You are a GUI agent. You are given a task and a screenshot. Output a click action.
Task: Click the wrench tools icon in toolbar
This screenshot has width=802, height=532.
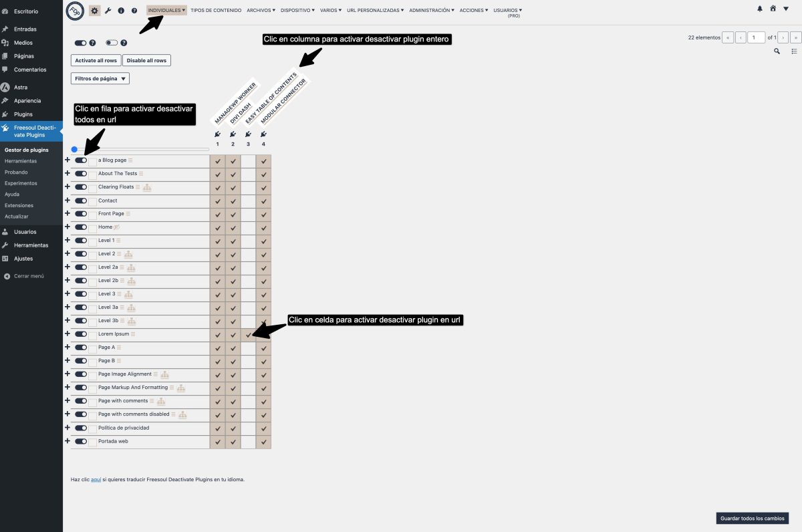tap(108, 11)
